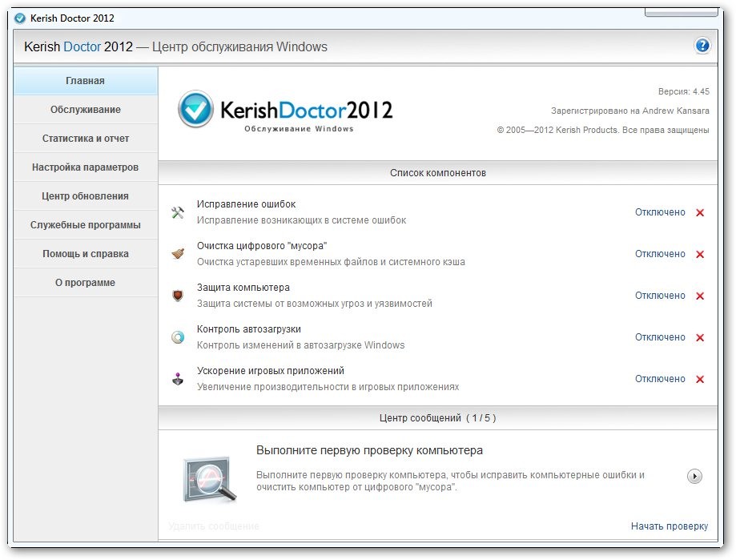Image resolution: width=736 pixels, height=560 pixels.
Task: Click the Выполните первую проверку компьютера heading
Action: point(369,450)
